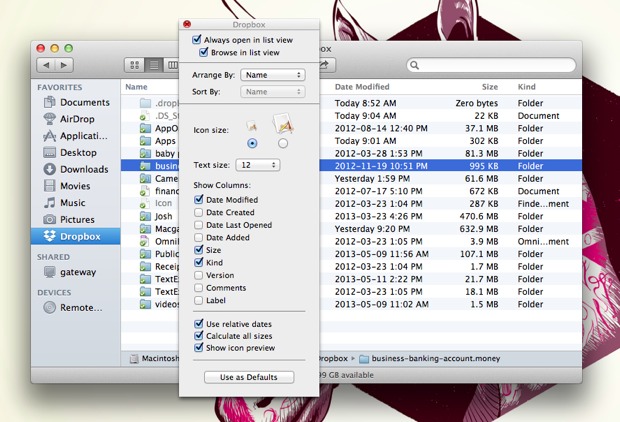Image resolution: width=620 pixels, height=422 pixels.
Task: Toggle Show icon preview
Action: [198, 348]
